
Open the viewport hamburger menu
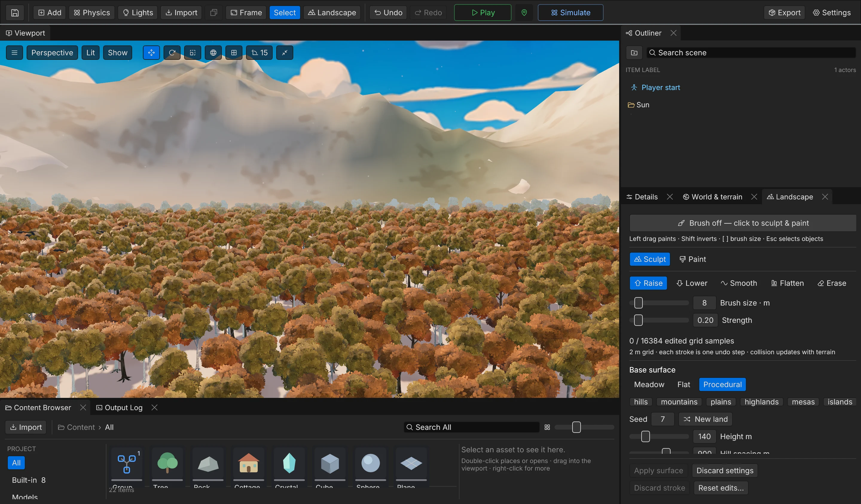tap(14, 53)
